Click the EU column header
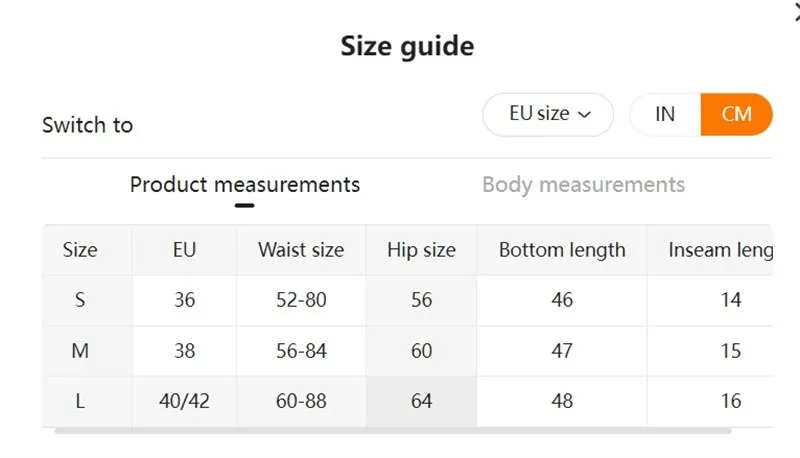The height and width of the screenshot is (458, 800). click(184, 250)
